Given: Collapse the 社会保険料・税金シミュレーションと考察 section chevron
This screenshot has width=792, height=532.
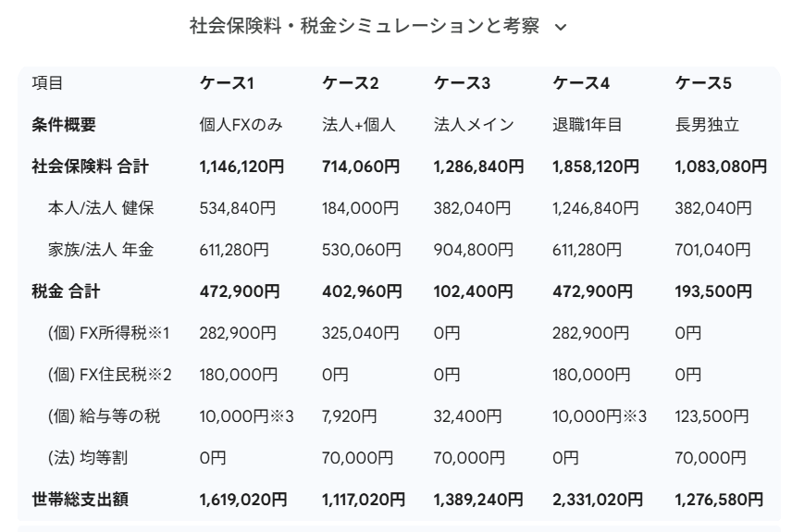Looking at the screenshot, I should (560, 27).
